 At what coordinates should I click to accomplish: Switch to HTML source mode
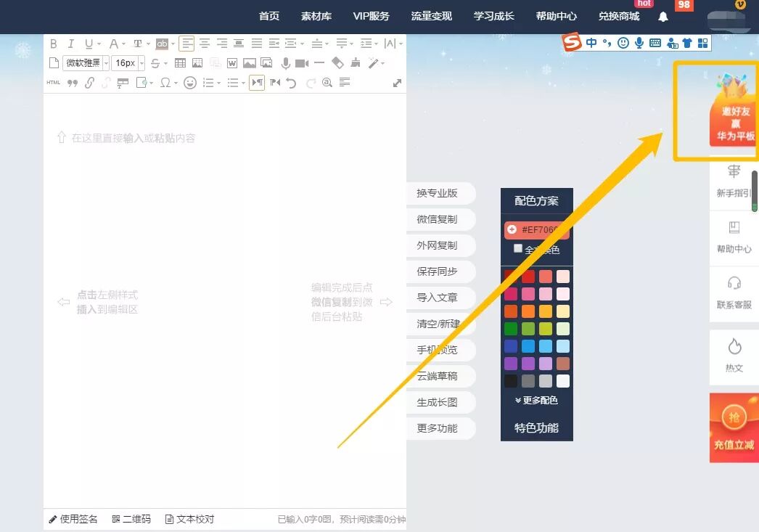coord(54,83)
